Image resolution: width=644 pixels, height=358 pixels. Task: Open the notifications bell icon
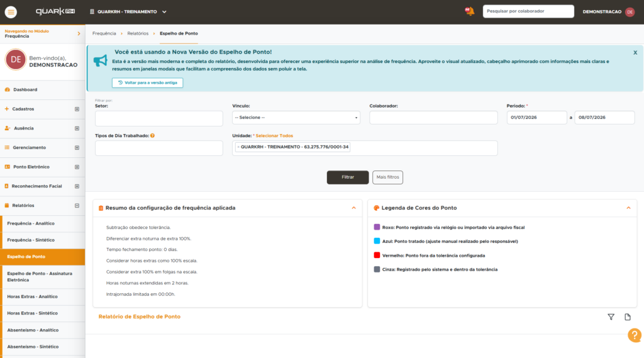click(x=469, y=11)
